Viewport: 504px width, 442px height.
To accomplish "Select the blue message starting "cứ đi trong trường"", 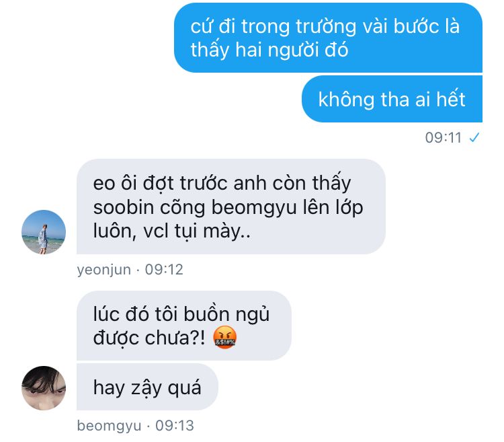I will pyautogui.click(x=328, y=38).
